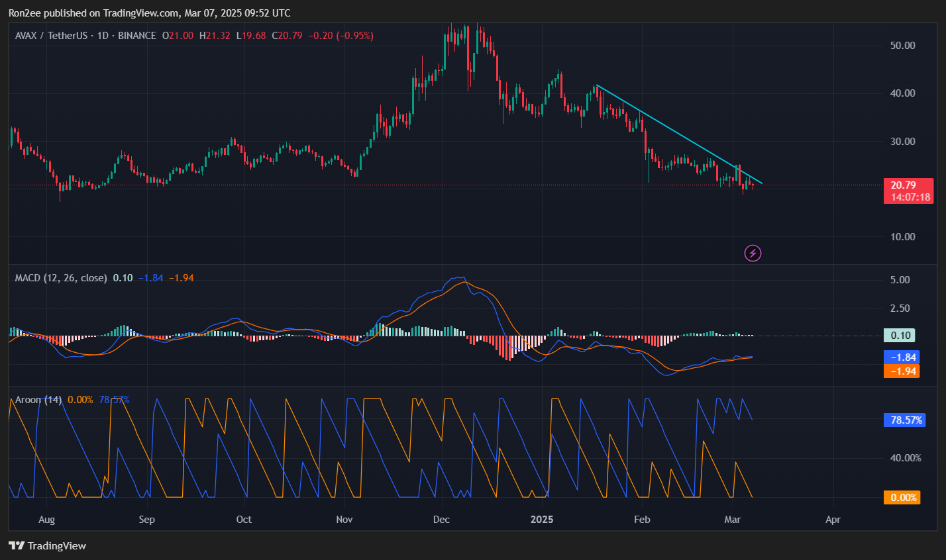Image resolution: width=946 pixels, height=560 pixels.
Task: Click the TradingView wordmark at bottom
Action: point(58,545)
